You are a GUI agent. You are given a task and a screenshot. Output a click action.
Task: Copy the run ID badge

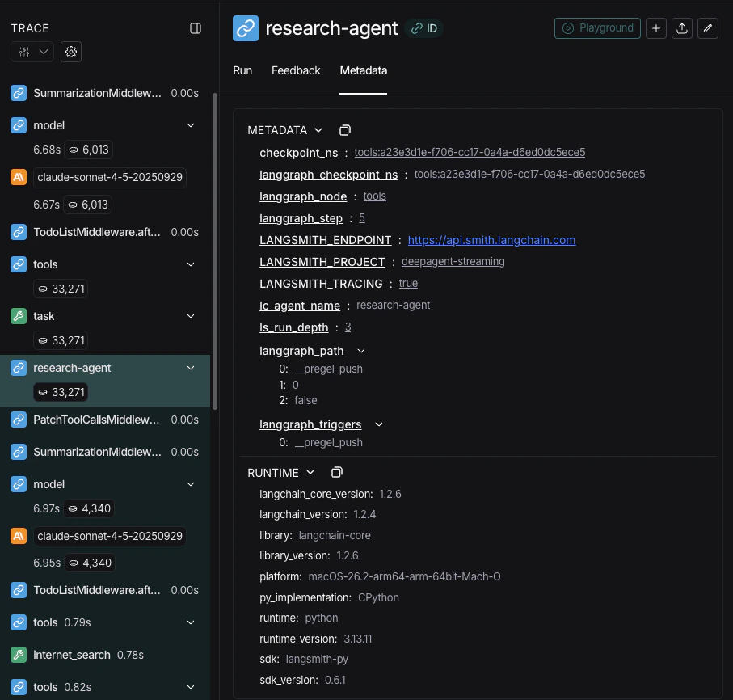[424, 28]
